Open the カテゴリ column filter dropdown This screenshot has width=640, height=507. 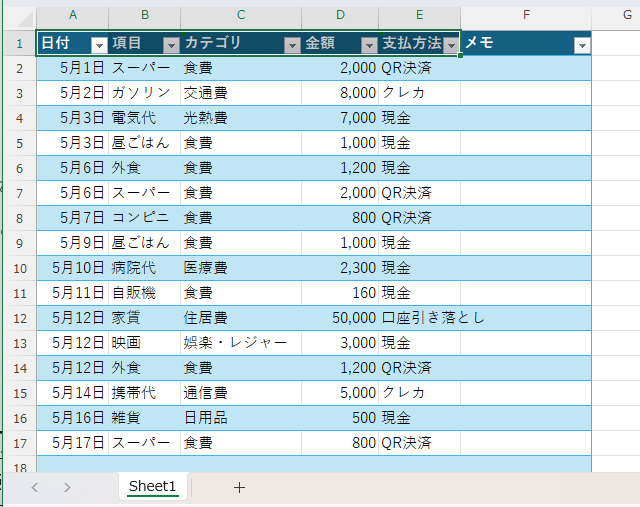292,45
